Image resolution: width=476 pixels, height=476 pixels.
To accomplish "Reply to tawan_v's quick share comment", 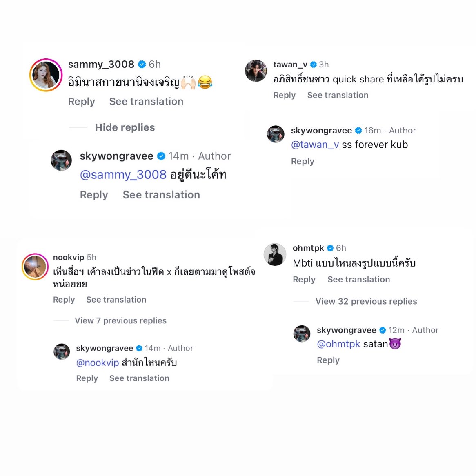I will point(285,95).
